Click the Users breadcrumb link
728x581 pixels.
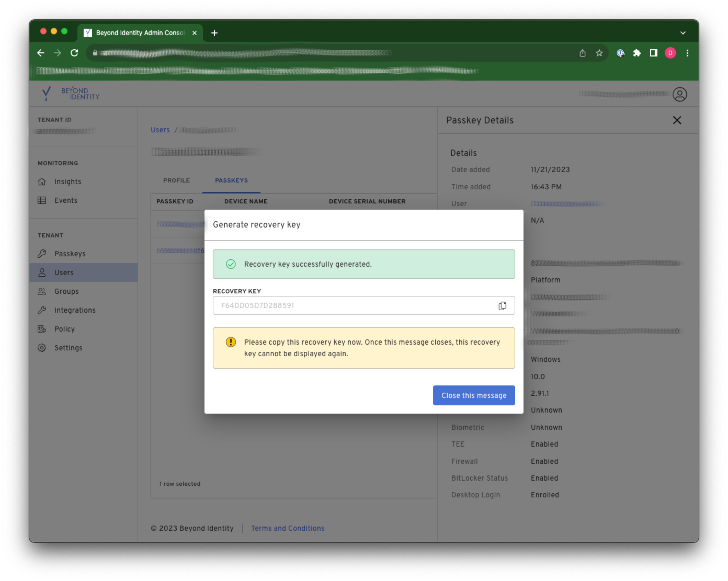click(160, 130)
